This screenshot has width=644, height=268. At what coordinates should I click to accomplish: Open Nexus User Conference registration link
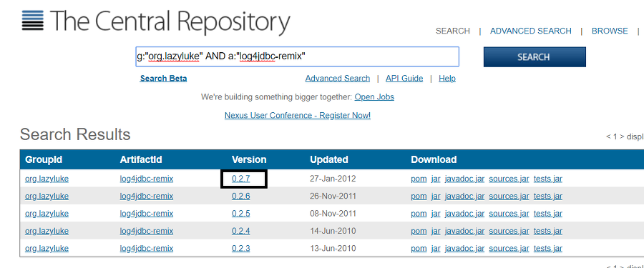(x=298, y=115)
